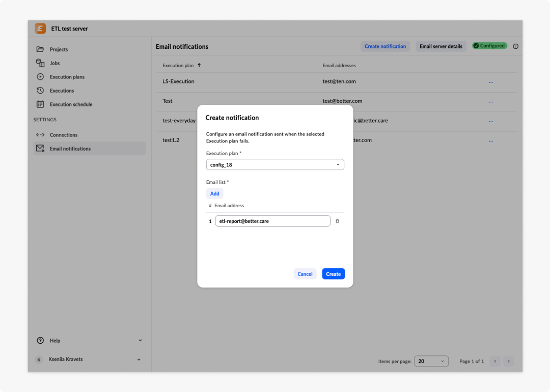
Task: Expand Kseniia Kravets user menu
Action: coord(139,359)
